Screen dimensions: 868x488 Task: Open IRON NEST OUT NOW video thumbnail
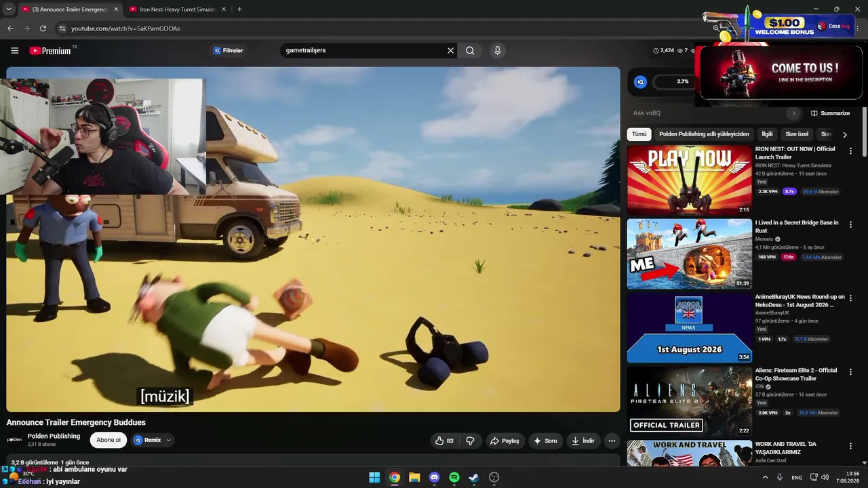pyautogui.click(x=689, y=180)
